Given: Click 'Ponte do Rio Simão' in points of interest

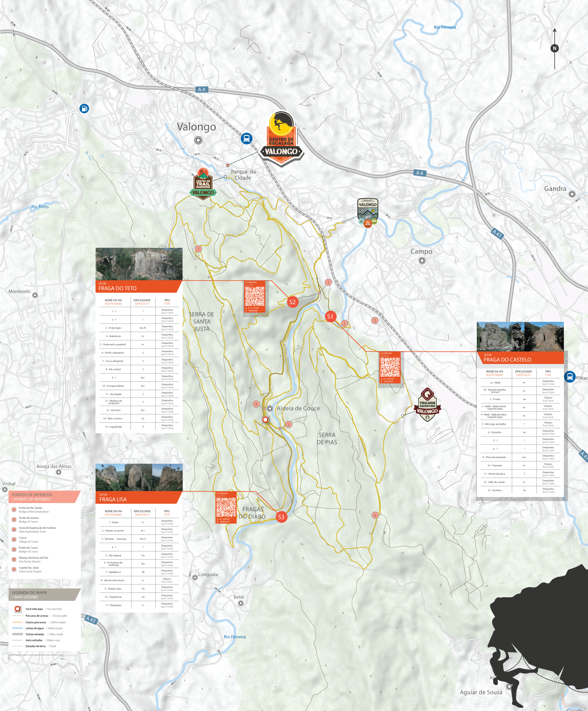Looking at the screenshot, I should coord(30,508).
